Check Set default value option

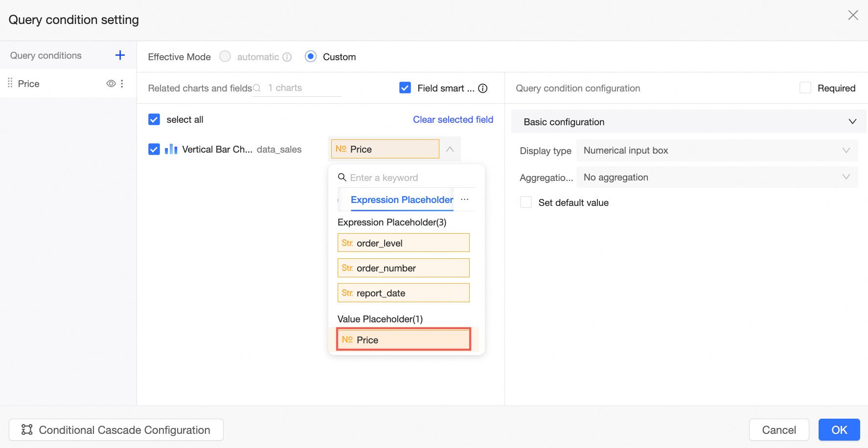tap(526, 202)
